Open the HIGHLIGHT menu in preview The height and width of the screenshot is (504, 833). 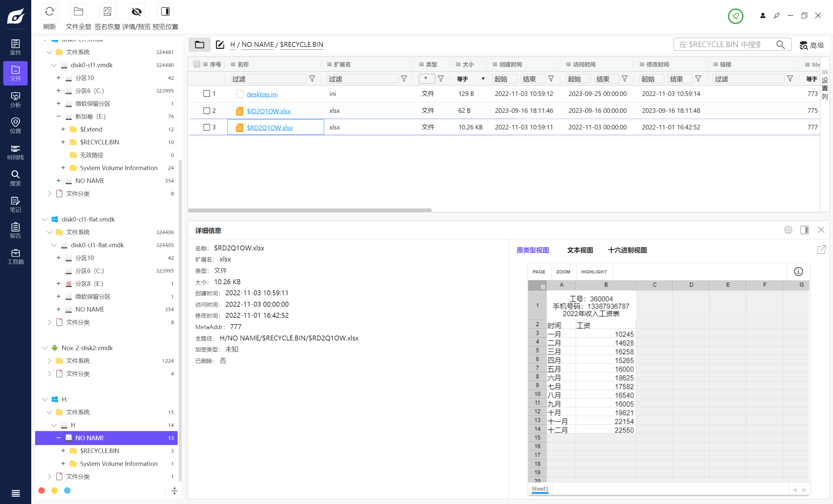594,272
